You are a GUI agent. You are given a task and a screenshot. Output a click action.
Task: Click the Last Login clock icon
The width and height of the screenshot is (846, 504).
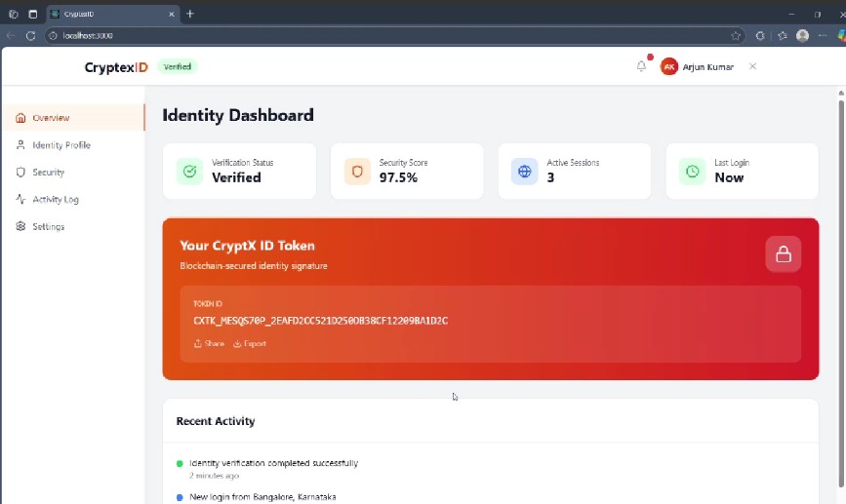[692, 172]
